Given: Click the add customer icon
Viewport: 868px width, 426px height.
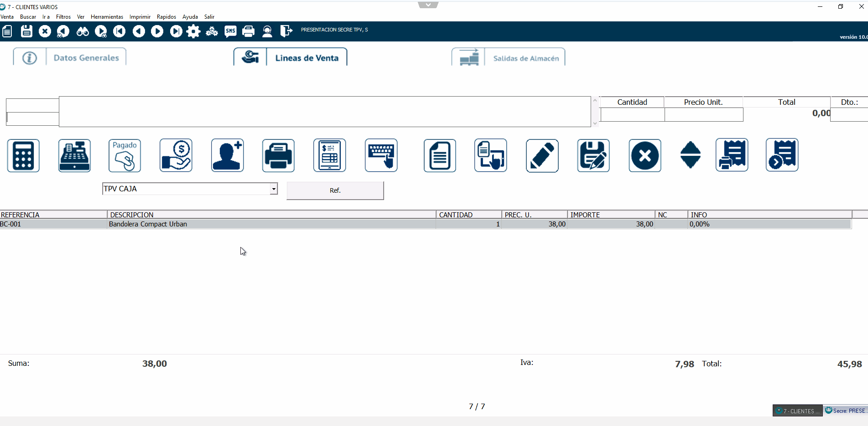Looking at the screenshot, I should coord(227,156).
